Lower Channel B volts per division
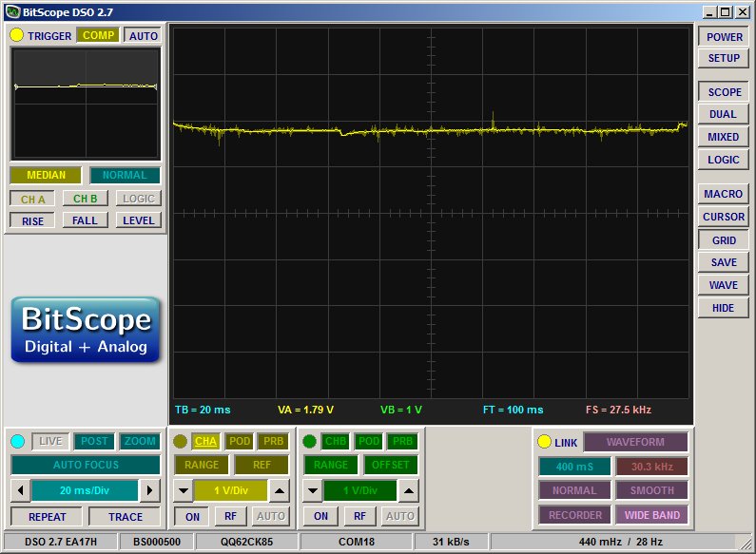The height and width of the screenshot is (554, 756). point(313,491)
